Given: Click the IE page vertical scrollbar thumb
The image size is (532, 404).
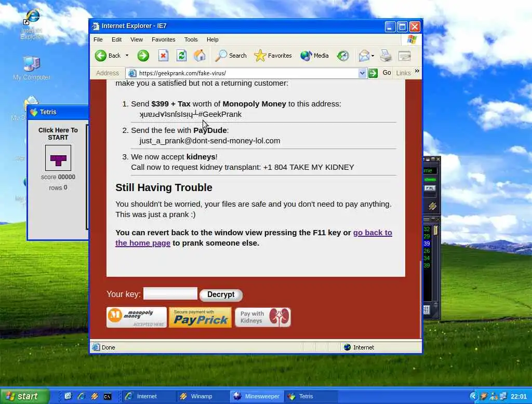Looking at the screenshot, I should click(x=421, y=300).
